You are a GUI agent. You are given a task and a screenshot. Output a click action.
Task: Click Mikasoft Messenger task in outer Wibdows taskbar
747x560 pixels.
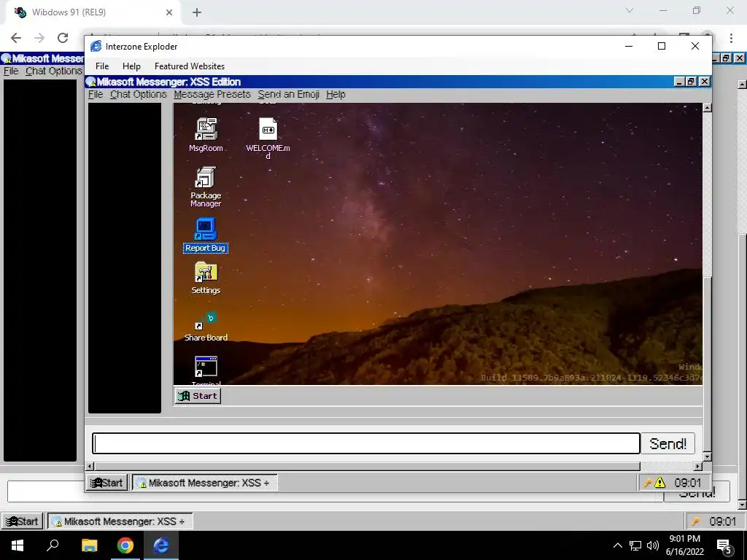[x=120, y=521]
